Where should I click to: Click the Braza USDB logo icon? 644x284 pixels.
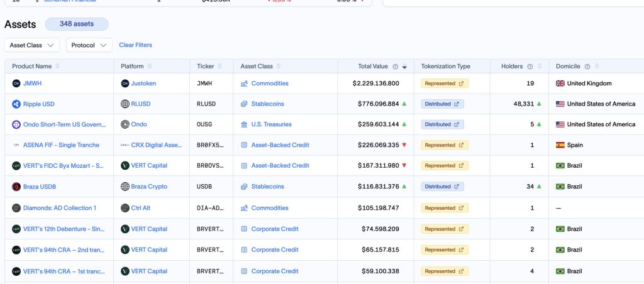[x=16, y=187]
